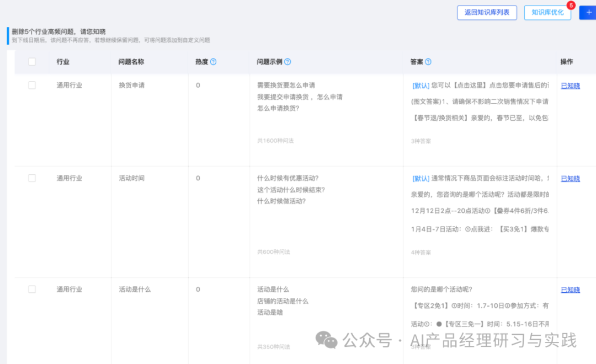Click answer starting 1月4日-7日活动
This screenshot has width=596, height=364.
click(480, 229)
